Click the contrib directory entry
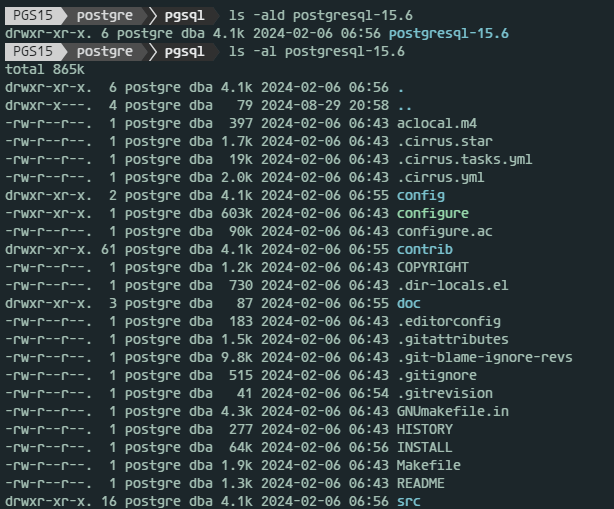Screen dimensions: 614x509 pyautogui.click(x=424, y=249)
